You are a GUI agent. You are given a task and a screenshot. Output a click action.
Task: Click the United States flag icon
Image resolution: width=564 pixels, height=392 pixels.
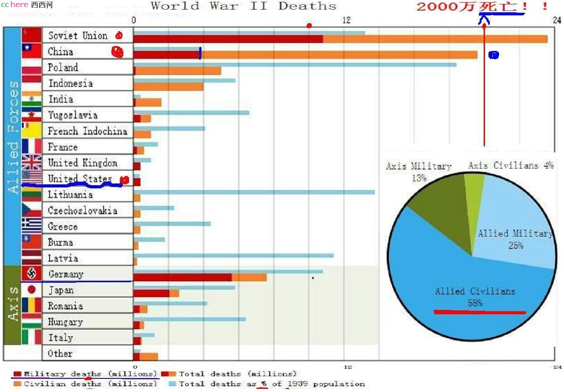(32, 178)
